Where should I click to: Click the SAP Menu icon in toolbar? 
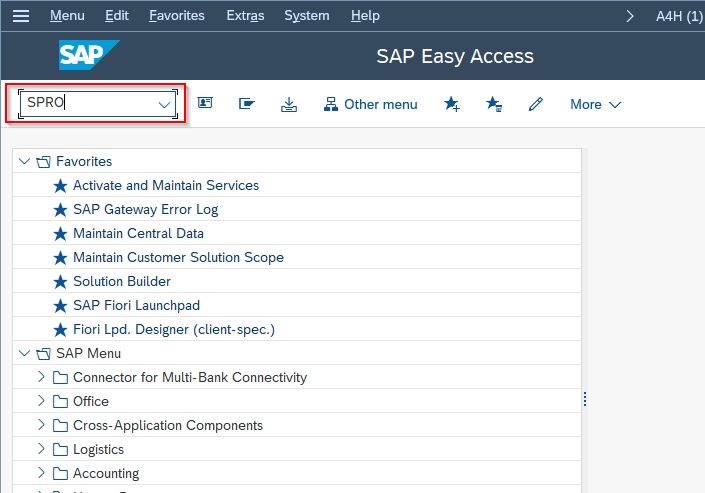coord(246,104)
